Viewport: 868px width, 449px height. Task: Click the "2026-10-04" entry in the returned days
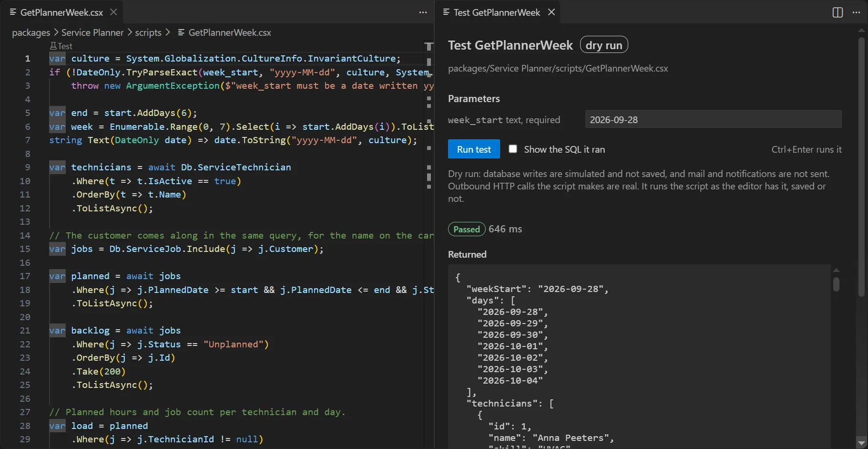click(510, 380)
